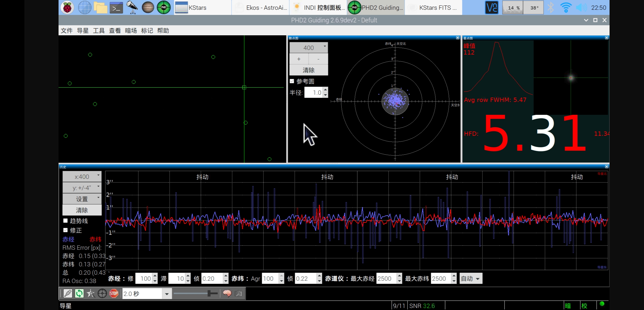Click scatter plot zoom out - button
Image resolution: width=644 pixels, height=310 pixels.
(x=318, y=59)
